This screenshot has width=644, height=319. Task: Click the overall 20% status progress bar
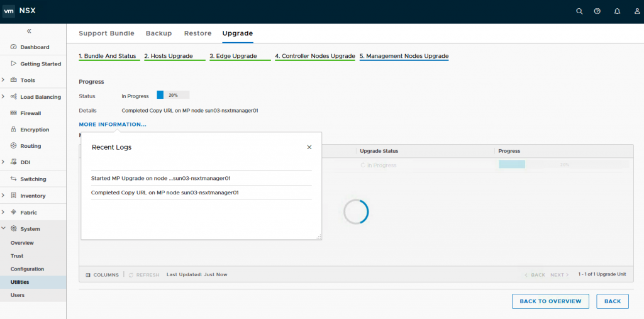173,95
